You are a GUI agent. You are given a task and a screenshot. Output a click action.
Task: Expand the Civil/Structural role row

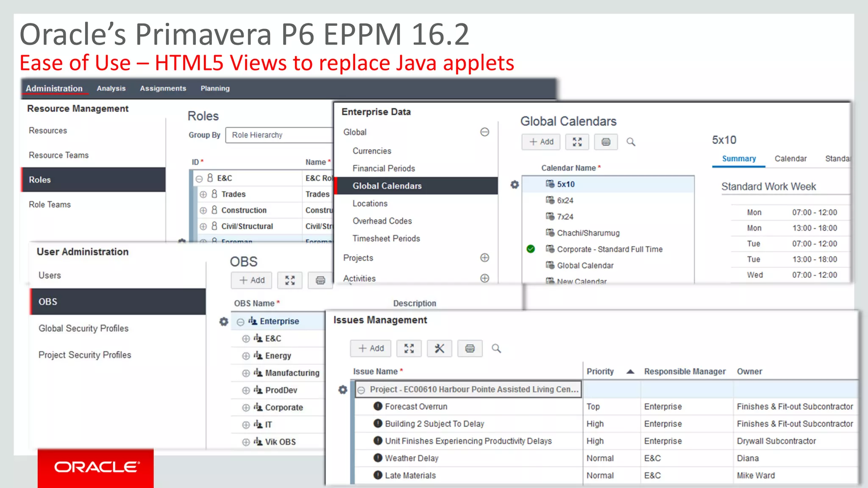203,227
